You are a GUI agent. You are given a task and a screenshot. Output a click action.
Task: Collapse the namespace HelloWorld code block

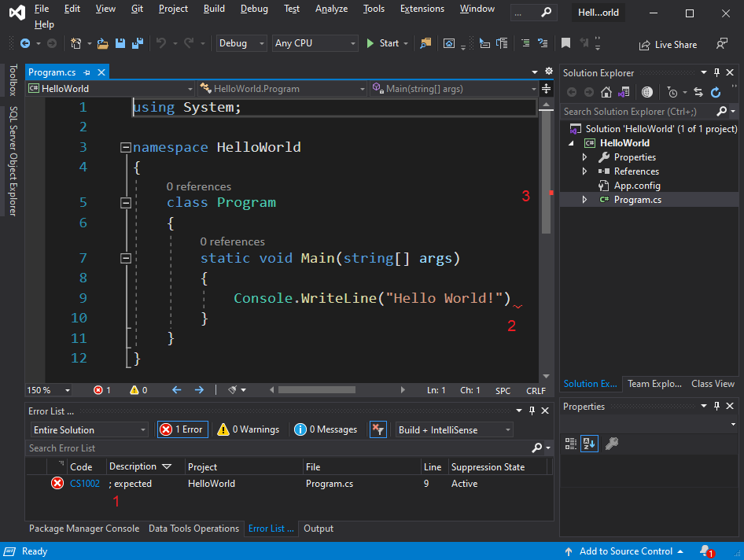125,147
